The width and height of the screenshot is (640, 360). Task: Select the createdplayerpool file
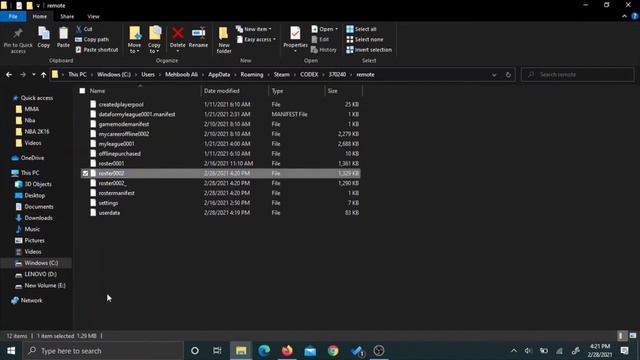tap(121, 104)
